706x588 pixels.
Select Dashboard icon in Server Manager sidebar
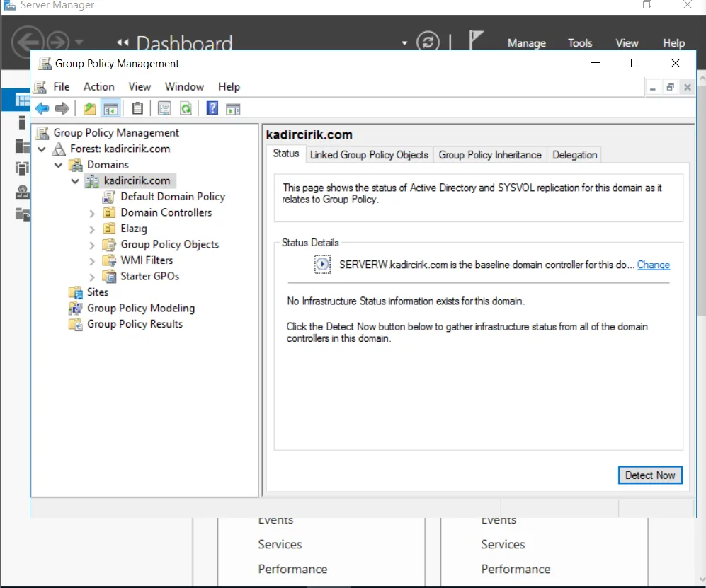[x=22, y=100]
